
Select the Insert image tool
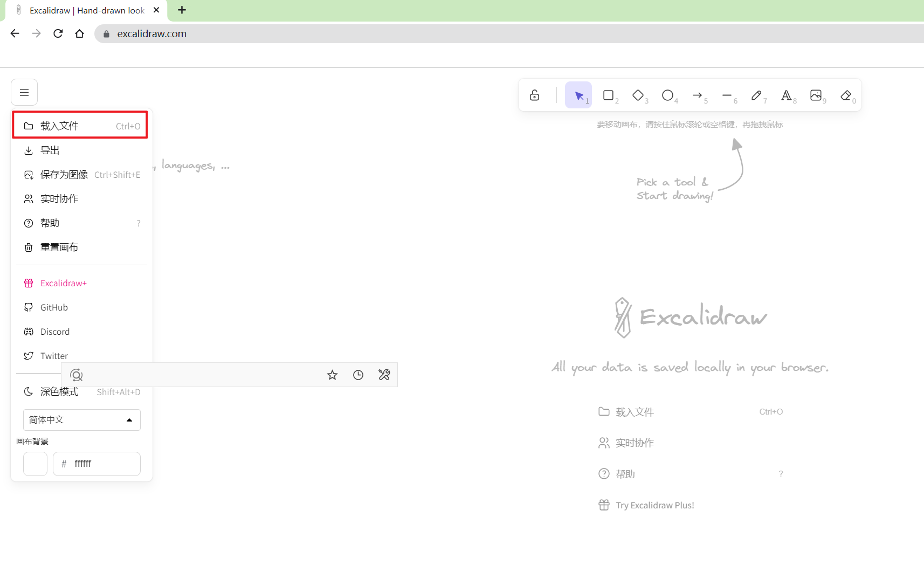click(816, 95)
